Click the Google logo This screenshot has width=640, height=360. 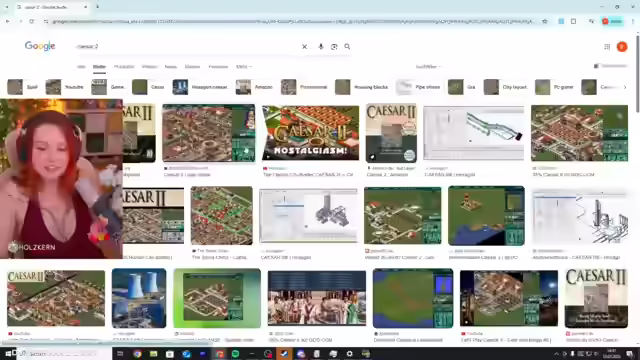coord(40,46)
